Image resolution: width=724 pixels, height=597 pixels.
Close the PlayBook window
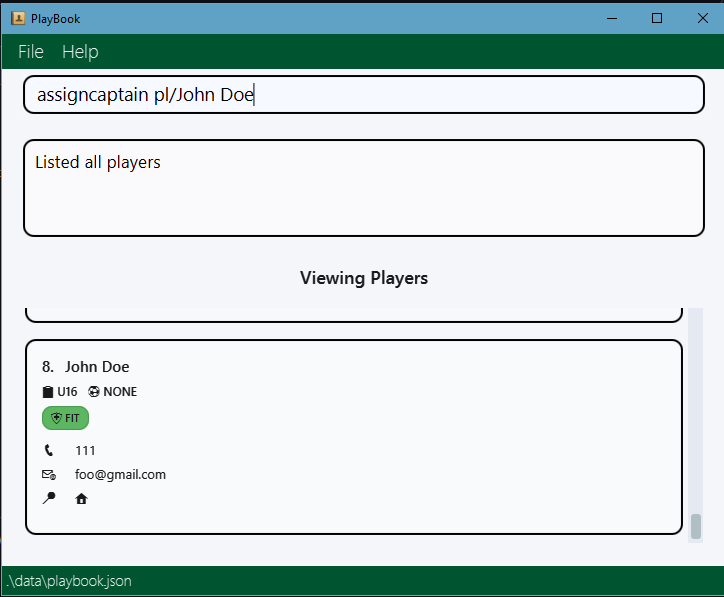coord(702,18)
